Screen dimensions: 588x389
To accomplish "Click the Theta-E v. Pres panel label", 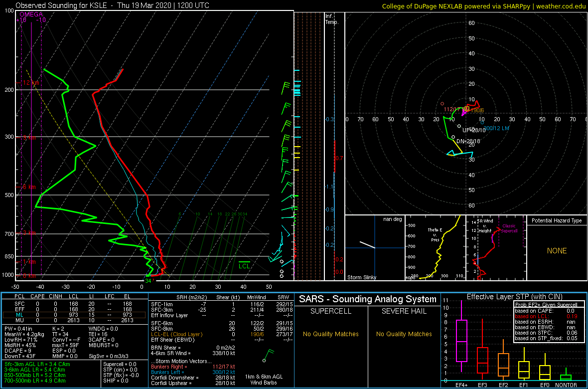I will pos(436,234).
